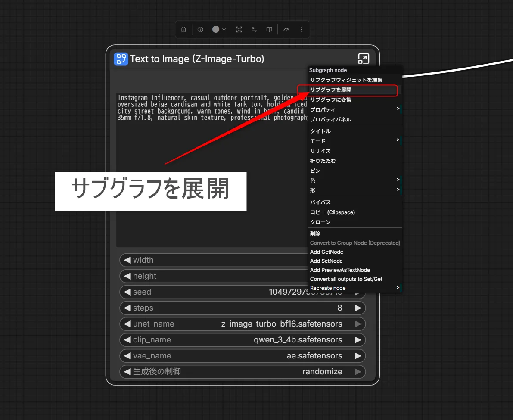Viewport: 513px width, 420px height.
Task: Click the enter subgraph icon in node header
Action: tap(364, 59)
